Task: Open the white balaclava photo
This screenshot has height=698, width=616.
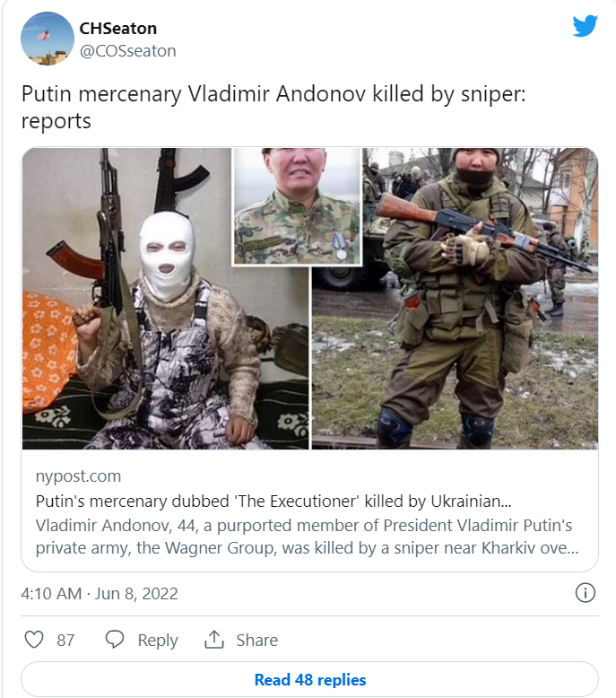Action: [x=165, y=298]
